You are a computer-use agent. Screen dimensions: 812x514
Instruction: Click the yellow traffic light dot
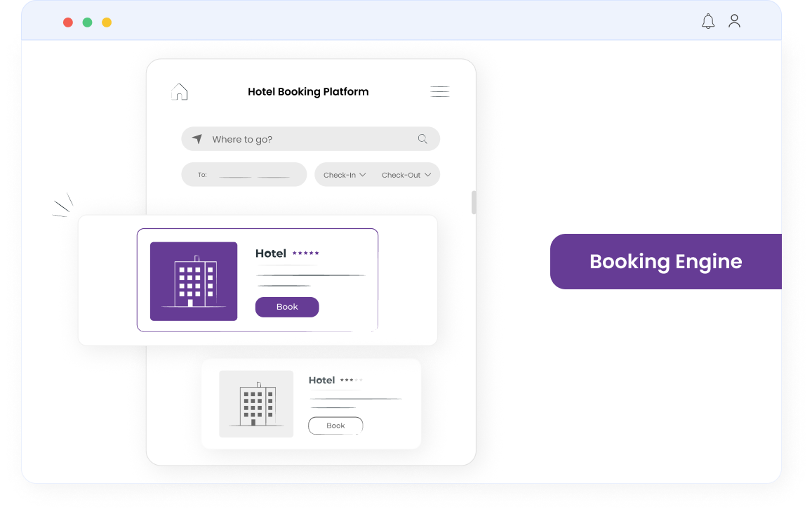click(x=106, y=22)
